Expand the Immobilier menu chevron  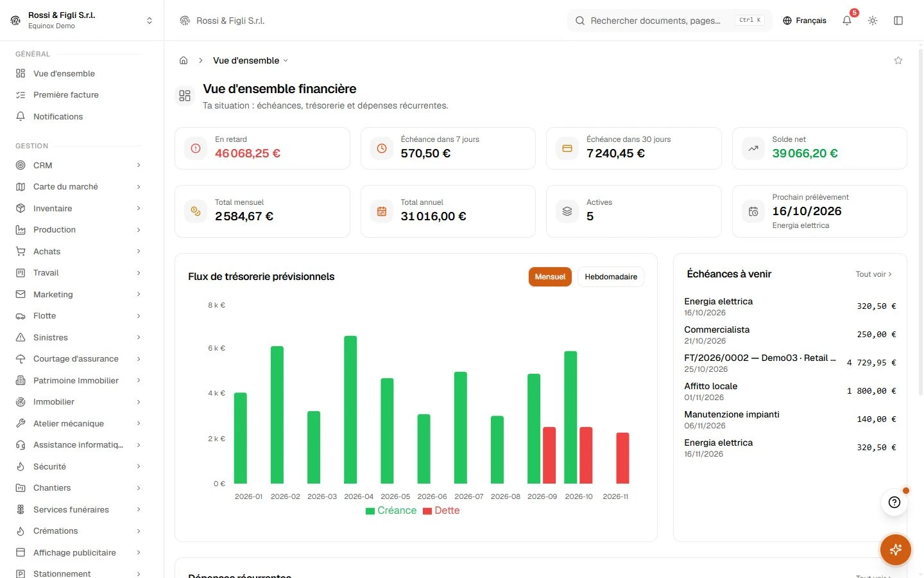139,402
